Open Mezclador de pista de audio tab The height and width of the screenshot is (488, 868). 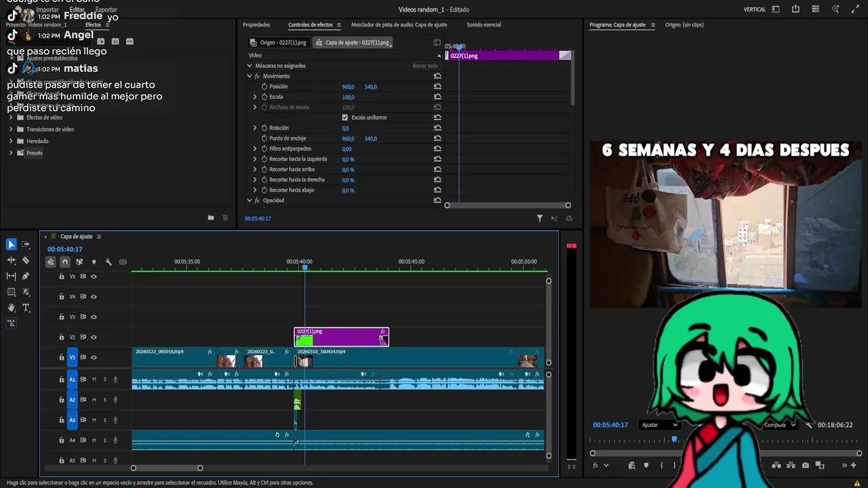pos(399,25)
